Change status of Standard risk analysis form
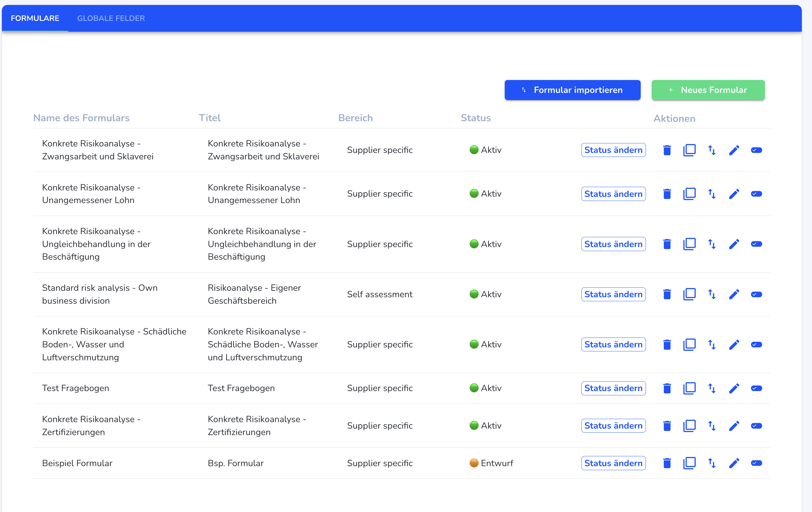 (x=613, y=294)
